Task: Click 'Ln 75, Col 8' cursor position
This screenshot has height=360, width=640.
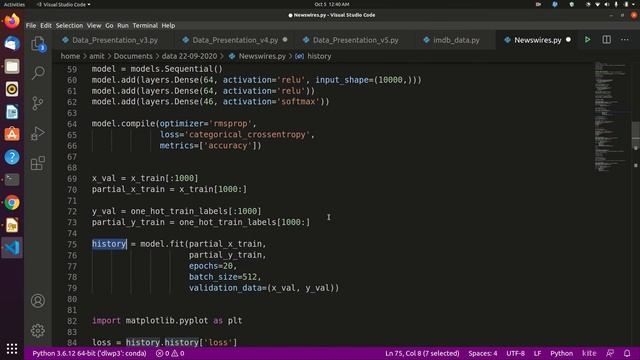Action: click(x=422, y=353)
